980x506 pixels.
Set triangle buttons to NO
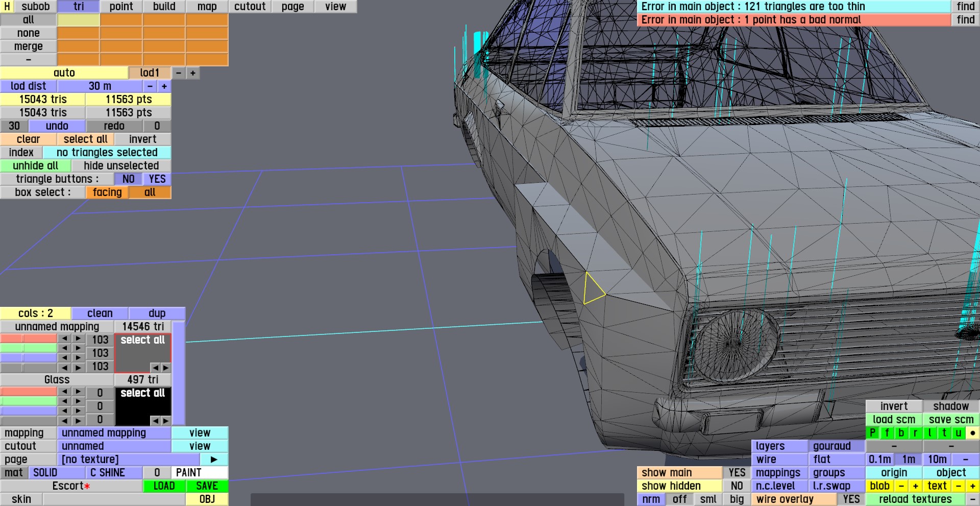129,179
